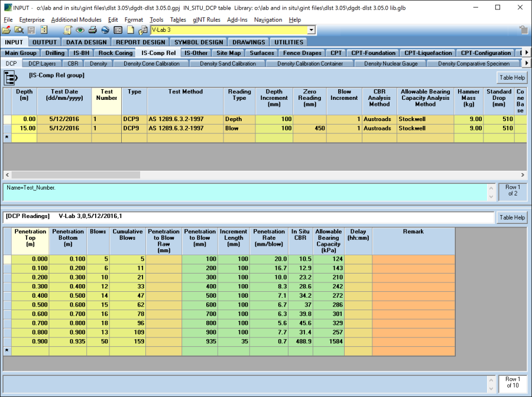Image resolution: width=532 pixels, height=397 pixels.
Task: Expand the V-Lab 3 dropdown list
Action: pyautogui.click(x=311, y=30)
